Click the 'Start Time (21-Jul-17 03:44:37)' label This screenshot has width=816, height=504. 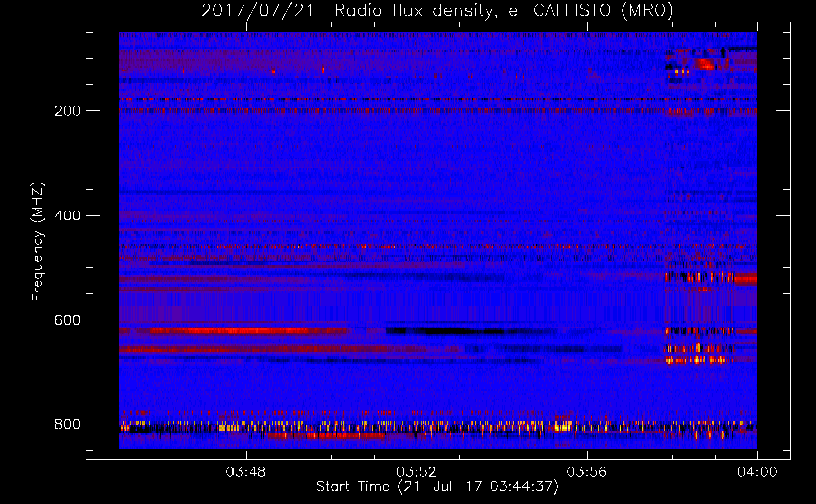[437, 487]
